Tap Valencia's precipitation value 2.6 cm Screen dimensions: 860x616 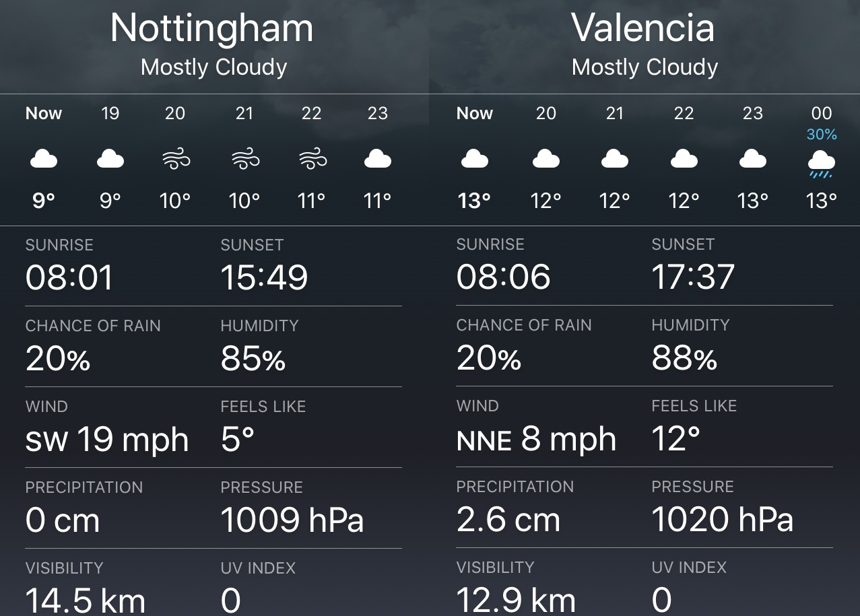tap(508, 520)
